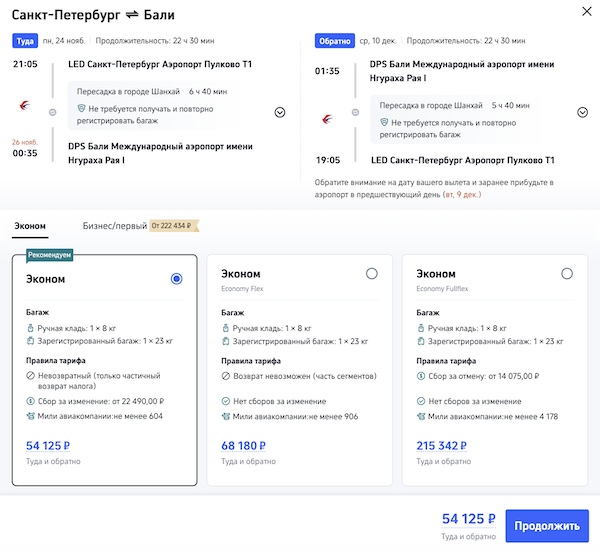600x551 pixels.
Task: Expand return flight segment details
Action: 582,113
